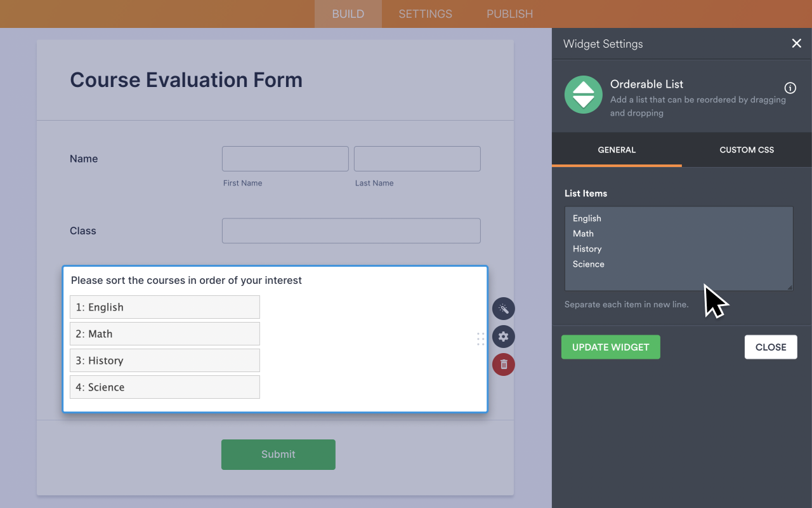The width and height of the screenshot is (812, 508).
Task: Open the SETTINGS tab
Action: pyautogui.click(x=425, y=14)
